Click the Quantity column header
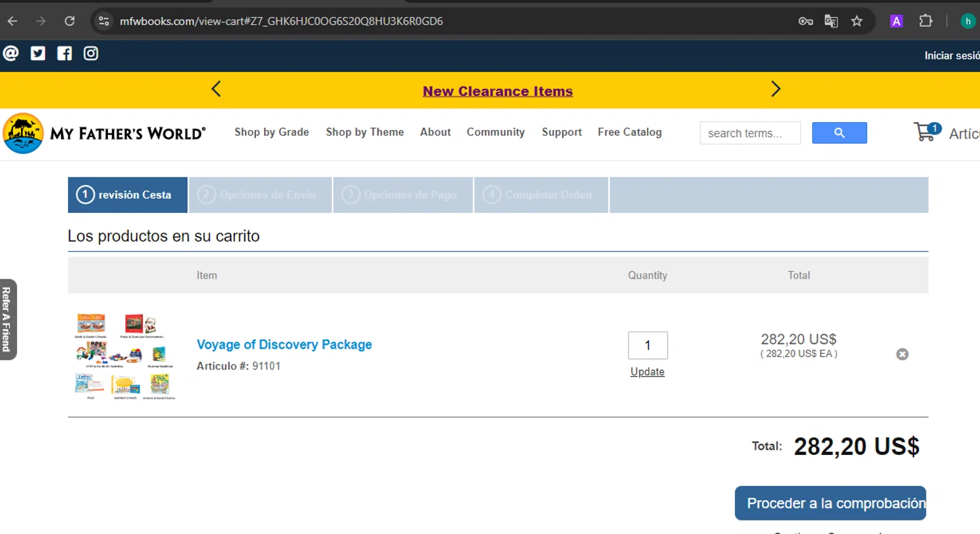This screenshot has width=980, height=534. point(647,275)
